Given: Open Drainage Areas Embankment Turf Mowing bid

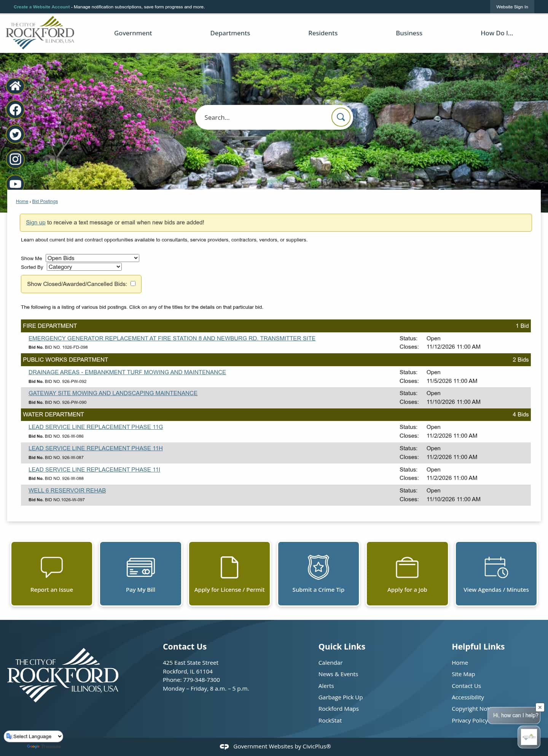Looking at the screenshot, I should [x=127, y=372].
